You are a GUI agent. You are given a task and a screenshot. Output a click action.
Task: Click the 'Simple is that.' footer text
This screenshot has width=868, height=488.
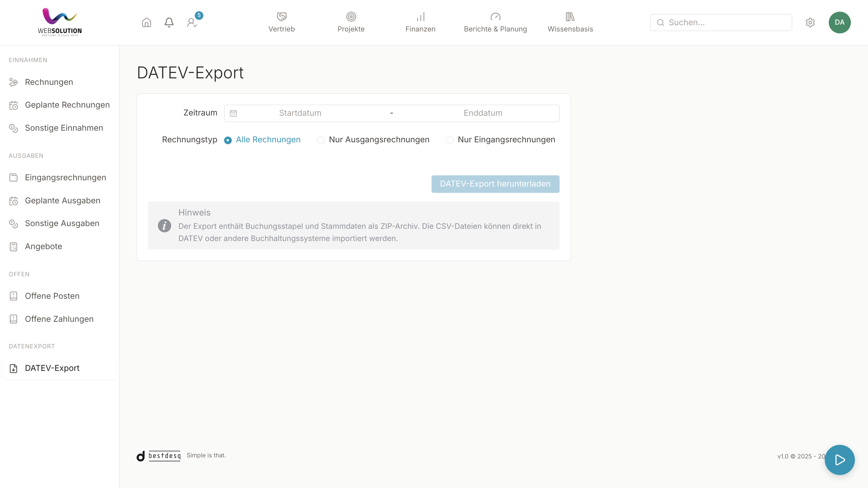click(x=206, y=455)
